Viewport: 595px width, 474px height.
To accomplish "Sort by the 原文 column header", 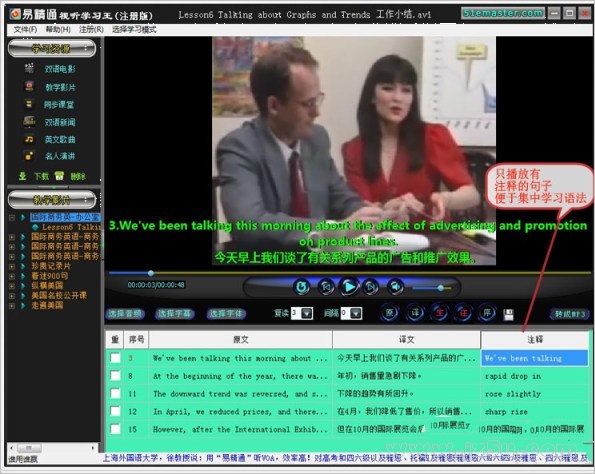I will (241, 339).
